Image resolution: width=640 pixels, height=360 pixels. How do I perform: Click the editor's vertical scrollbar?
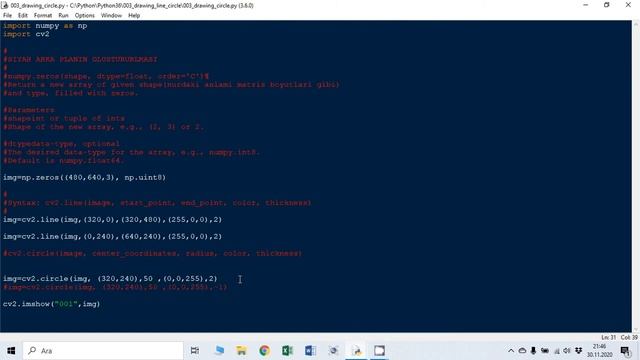(x=636, y=176)
